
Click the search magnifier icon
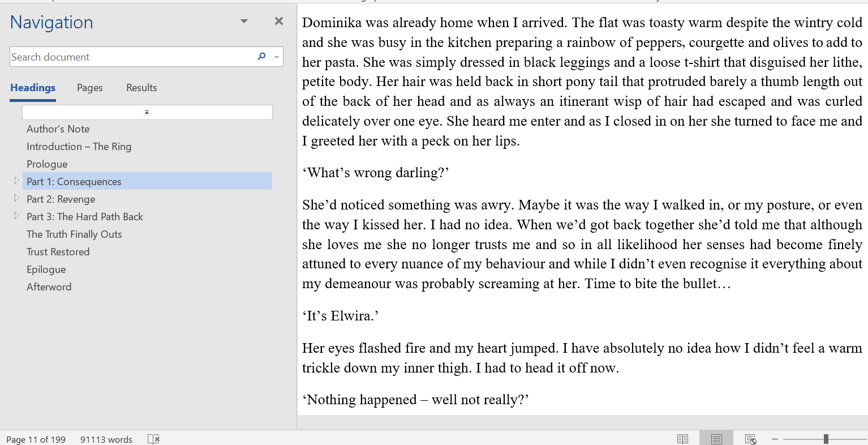pos(261,57)
